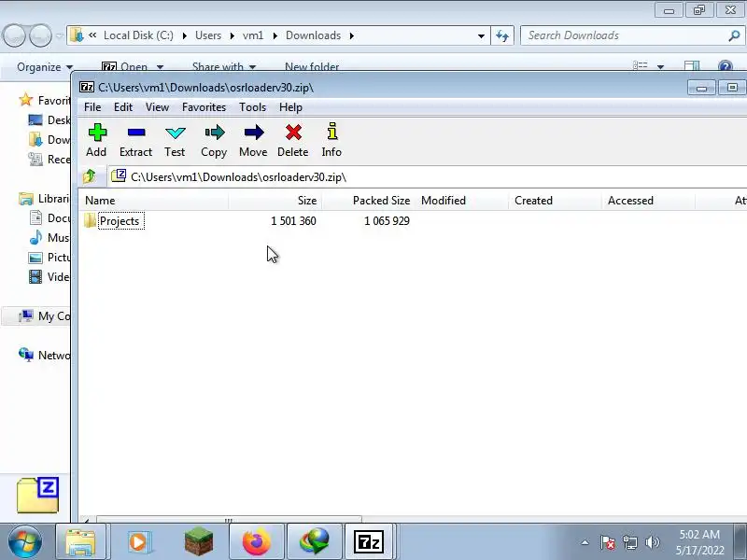
Task: Sort by the Modified column header
Action: point(461,201)
